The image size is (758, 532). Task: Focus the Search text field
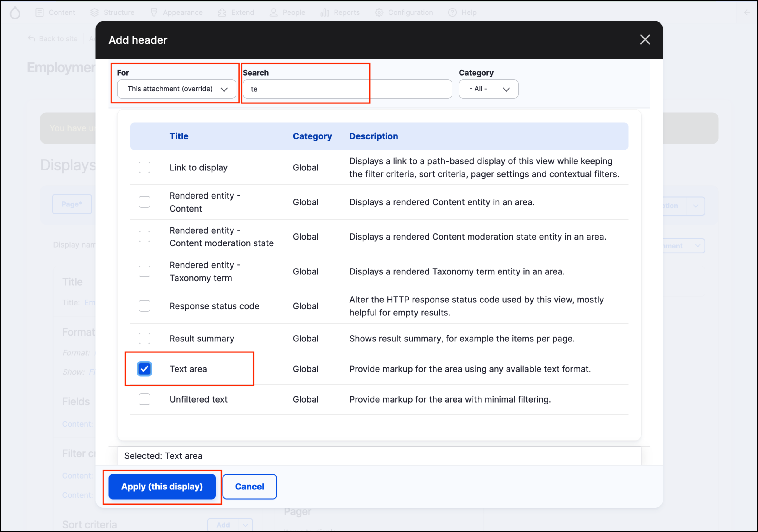tap(347, 89)
